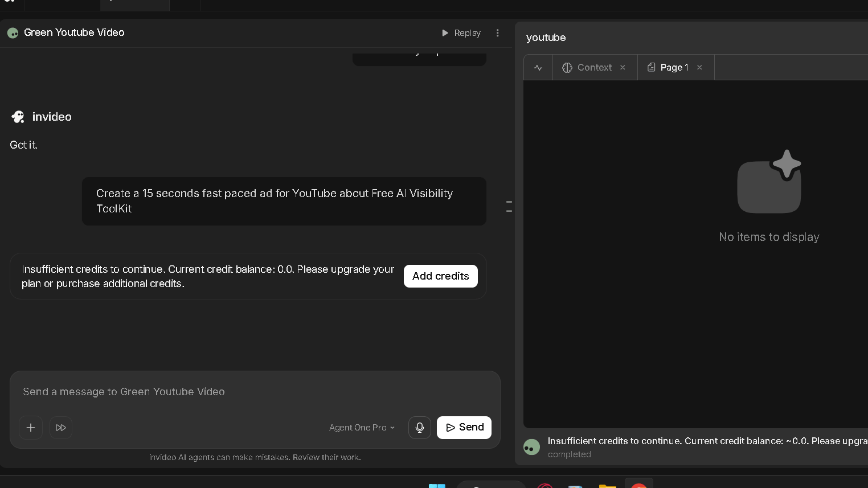Viewport: 868px width, 488px height.
Task: Click the plus attachment button
Action: click(x=31, y=428)
